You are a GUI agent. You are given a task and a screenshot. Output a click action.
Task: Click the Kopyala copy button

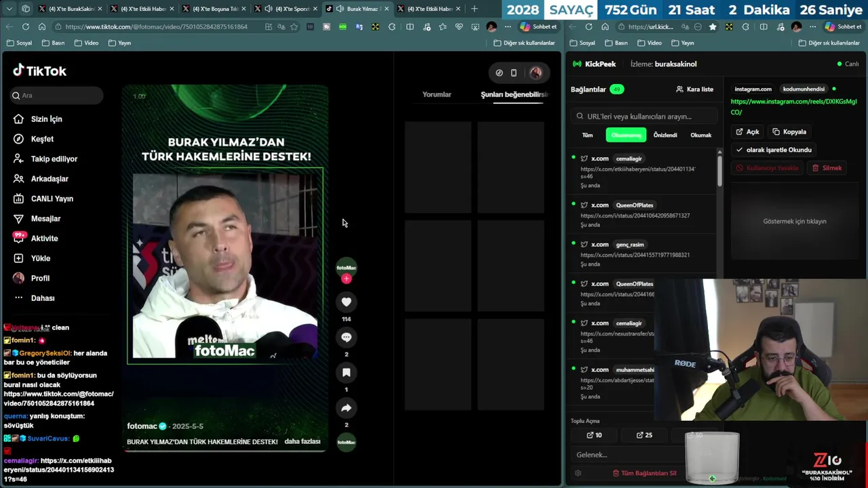[x=789, y=132]
